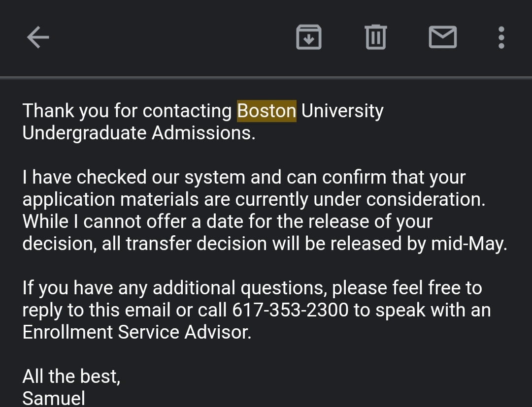Click the highlighted word Boston
Screen dimensions: 532x407
266,111
